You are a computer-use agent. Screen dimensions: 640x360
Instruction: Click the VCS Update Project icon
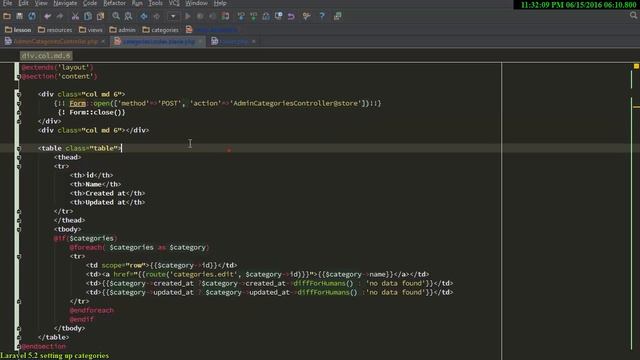point(241,16)
